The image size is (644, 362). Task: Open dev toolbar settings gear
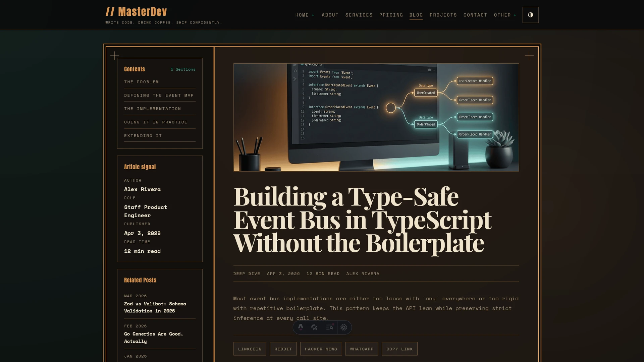(344, 327)
